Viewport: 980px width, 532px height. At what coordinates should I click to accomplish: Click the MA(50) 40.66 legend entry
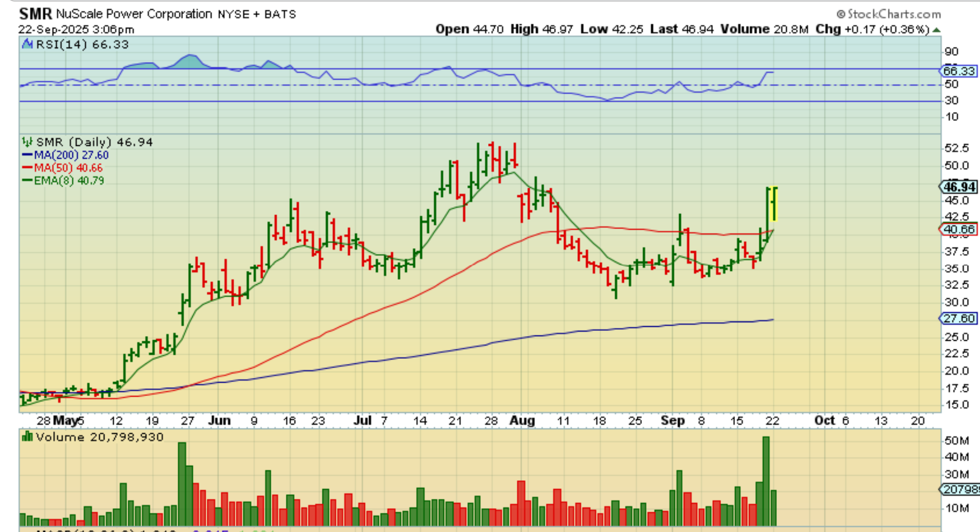(x=68, y=168)
